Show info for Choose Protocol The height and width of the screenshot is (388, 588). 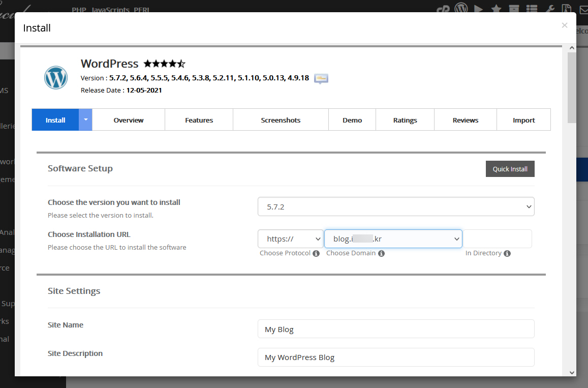pyautogui.click(x=316, y=253)
